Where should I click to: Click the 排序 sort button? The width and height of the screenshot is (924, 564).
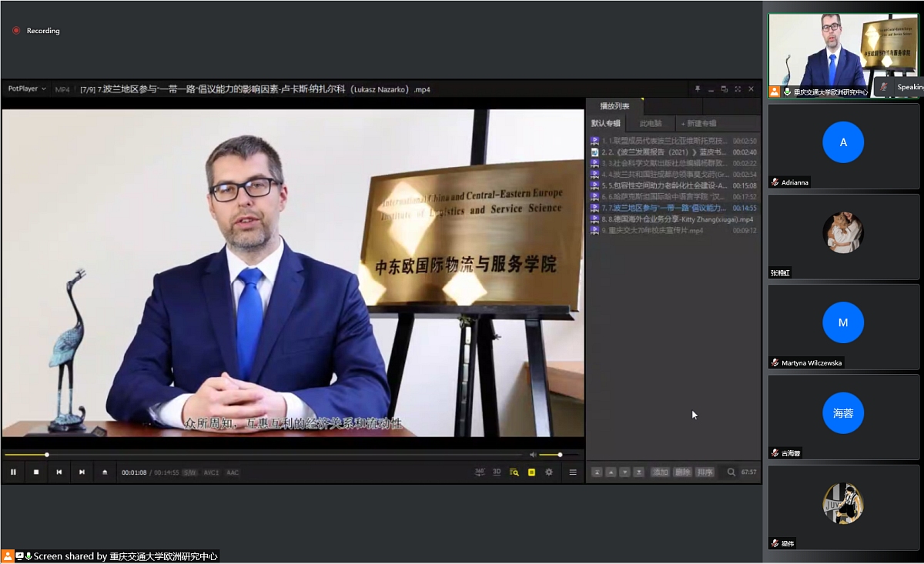[705, 472]
